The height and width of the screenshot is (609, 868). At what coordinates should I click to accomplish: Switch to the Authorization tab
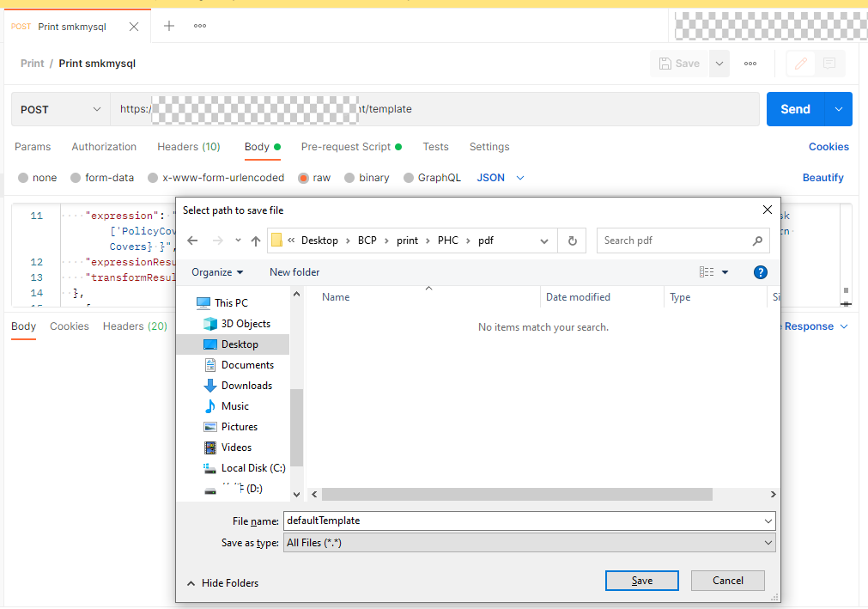tap(104, 147)
